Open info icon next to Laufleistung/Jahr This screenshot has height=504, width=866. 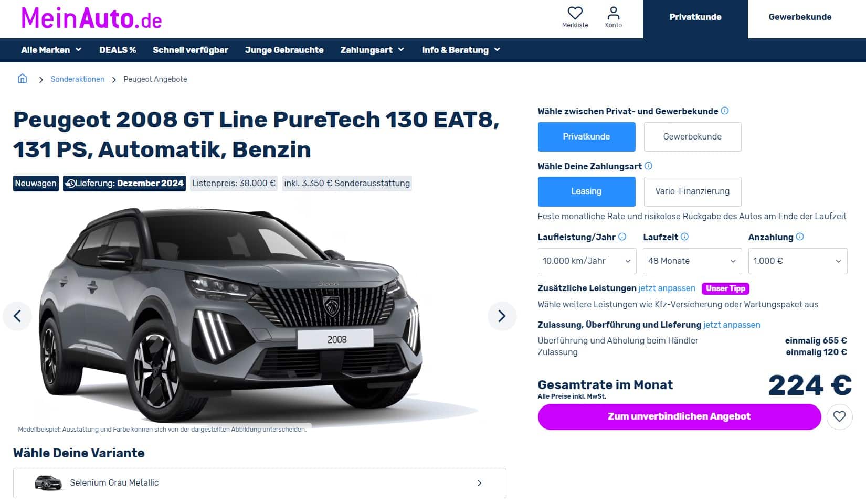point(622,237)
